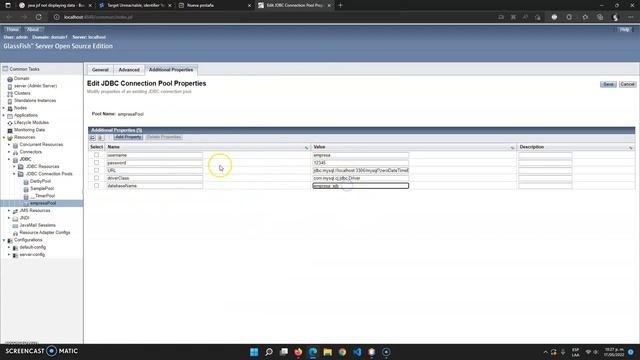The image size is (640, 360).
Task: Collapse the Resources tree node
Action: tap(4, 138)
